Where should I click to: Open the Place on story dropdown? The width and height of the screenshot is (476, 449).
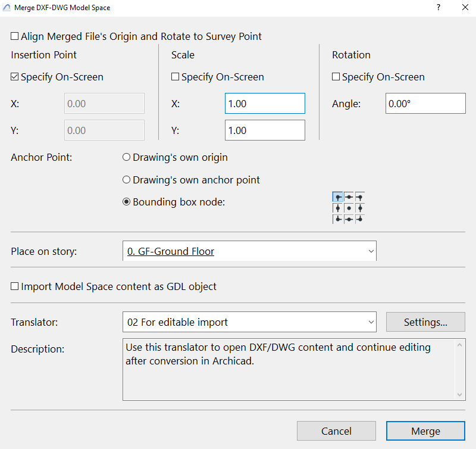249,251
